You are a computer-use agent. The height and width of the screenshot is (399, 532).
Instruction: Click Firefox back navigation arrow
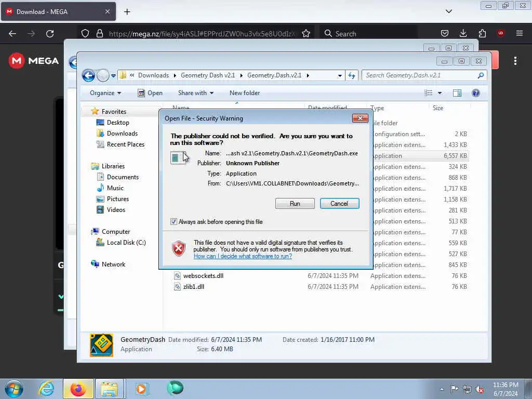click(12, 34)
